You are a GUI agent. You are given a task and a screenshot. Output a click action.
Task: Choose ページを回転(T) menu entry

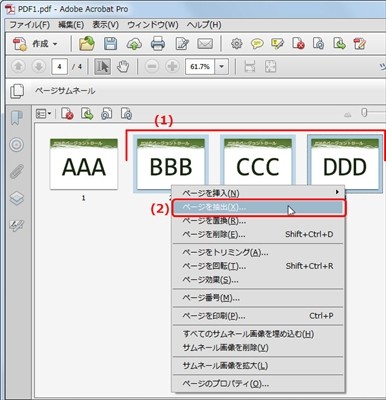(259, 266)
